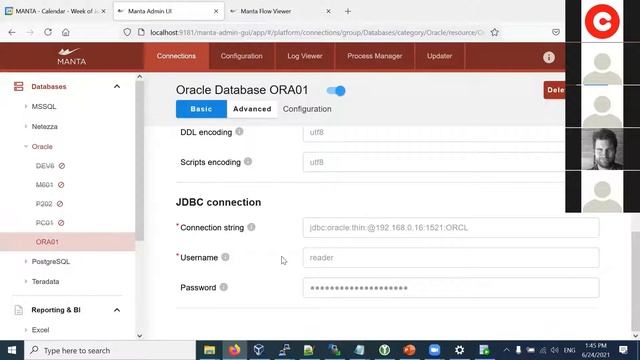Open a new browser tab with plus
Image resolution: width=640 pixels, height=360 pixels.
click(x=348, y=11)
